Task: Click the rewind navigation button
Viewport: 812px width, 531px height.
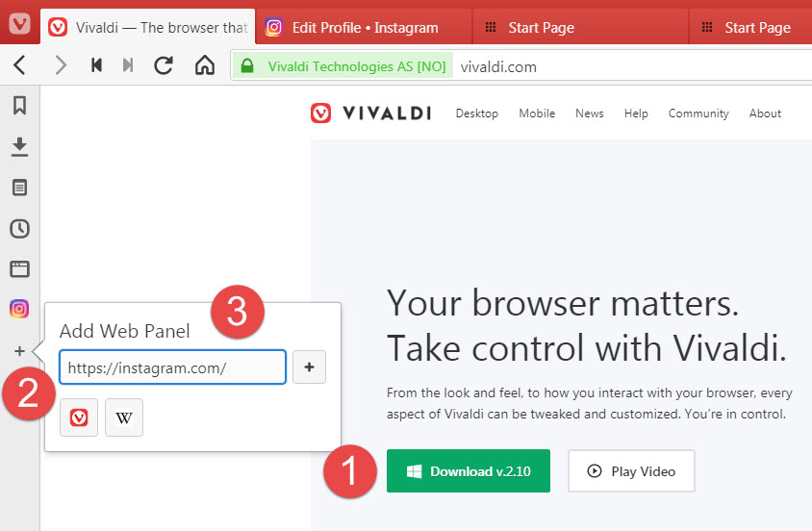Action: pos(96,65)
